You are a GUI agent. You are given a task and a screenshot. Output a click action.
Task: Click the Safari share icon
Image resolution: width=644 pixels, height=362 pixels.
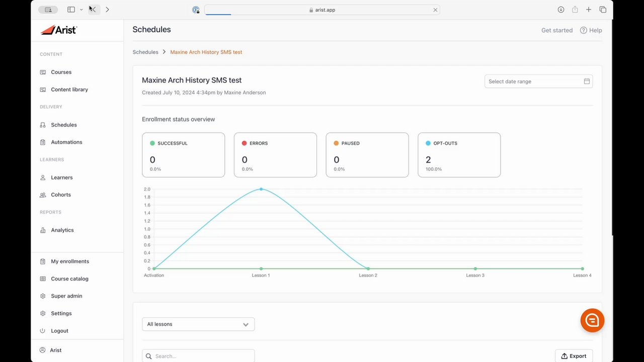point(575,10)
